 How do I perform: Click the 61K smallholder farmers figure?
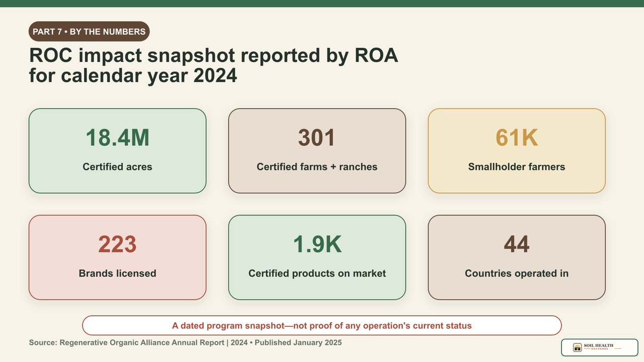517,138
